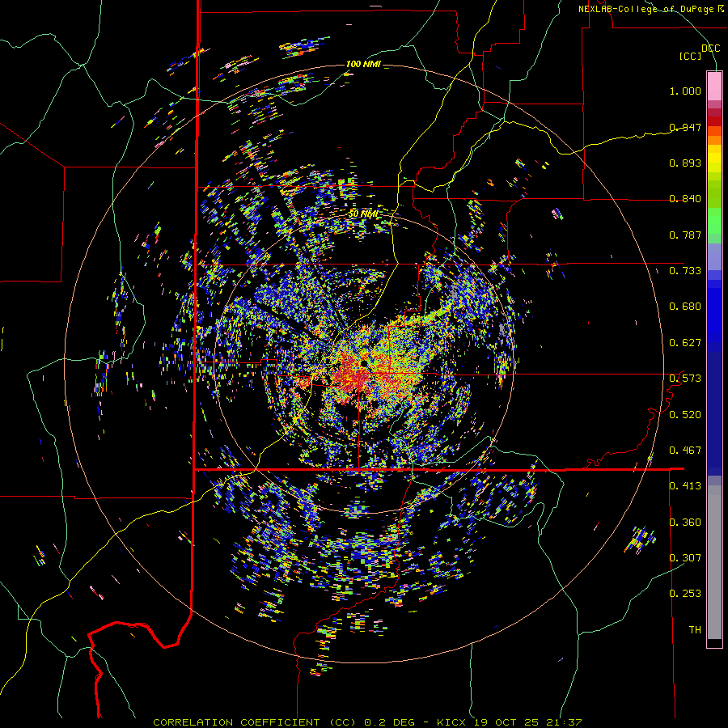This screenshot has width=728, height=728.
Task: Click the NEXLAB-College of DuPage credit text
Action: tap(650, 9)
